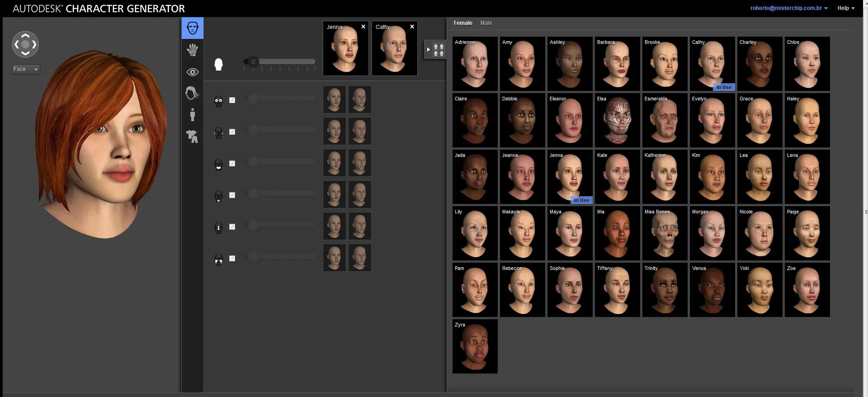This screenshot has width=868, height=397.
Task: Toggle checkbox for ears region row
Action: click(x=232, y=258)
